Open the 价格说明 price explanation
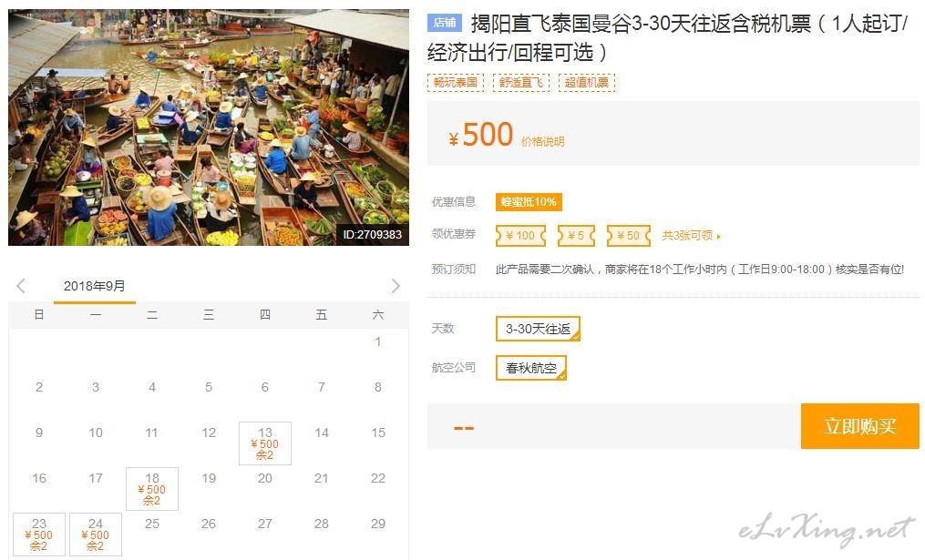The image size is (925, 560). 543,141
